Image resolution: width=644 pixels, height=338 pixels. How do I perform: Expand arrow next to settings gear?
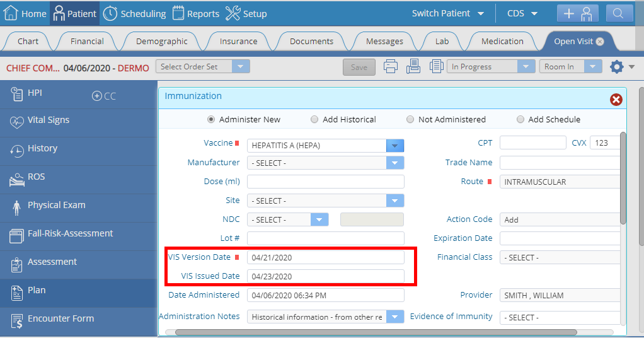(631, 67)
